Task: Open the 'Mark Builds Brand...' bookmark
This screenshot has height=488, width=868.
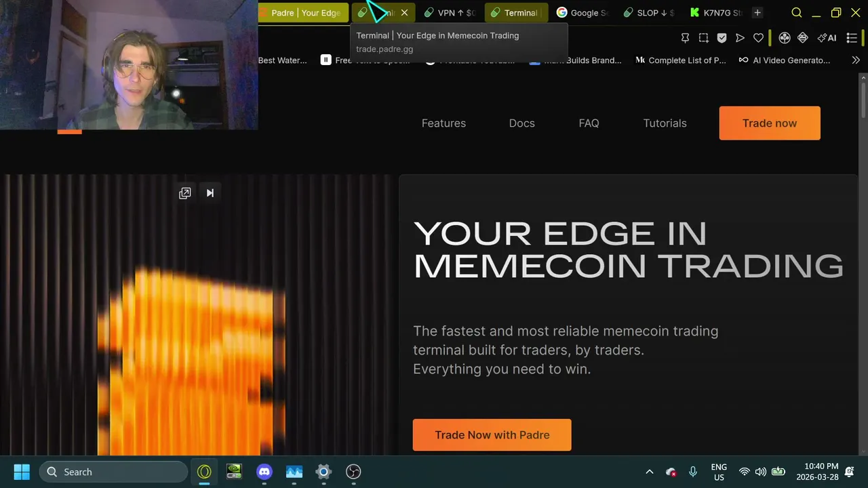Action: [x=575, y=60]
